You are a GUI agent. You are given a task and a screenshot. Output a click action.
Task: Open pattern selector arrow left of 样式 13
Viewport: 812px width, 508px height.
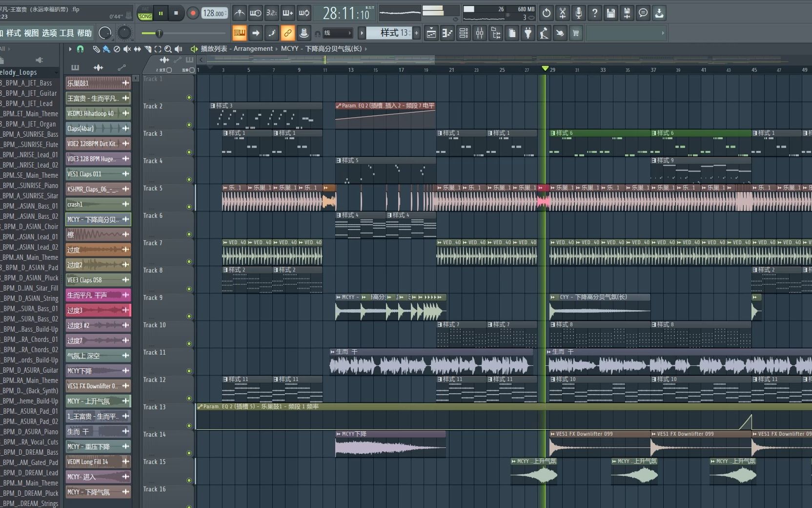pos(362,33)
